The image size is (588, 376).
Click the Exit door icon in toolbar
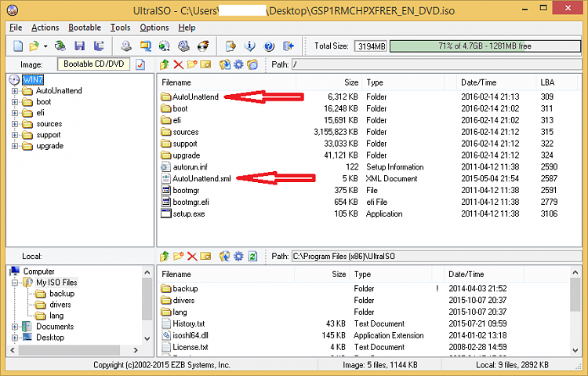[x=289, y=46]
